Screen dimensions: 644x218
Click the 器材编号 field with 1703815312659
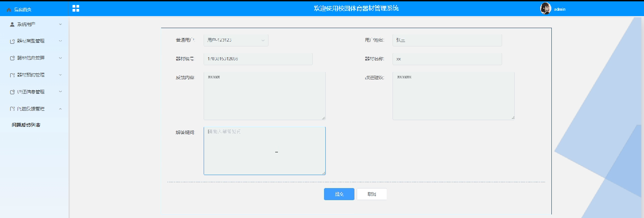[258, 59]
